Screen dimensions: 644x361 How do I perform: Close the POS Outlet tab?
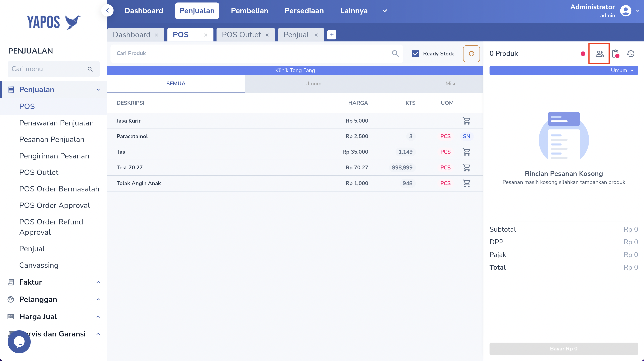pyautogui.click(x=267, y=35)
